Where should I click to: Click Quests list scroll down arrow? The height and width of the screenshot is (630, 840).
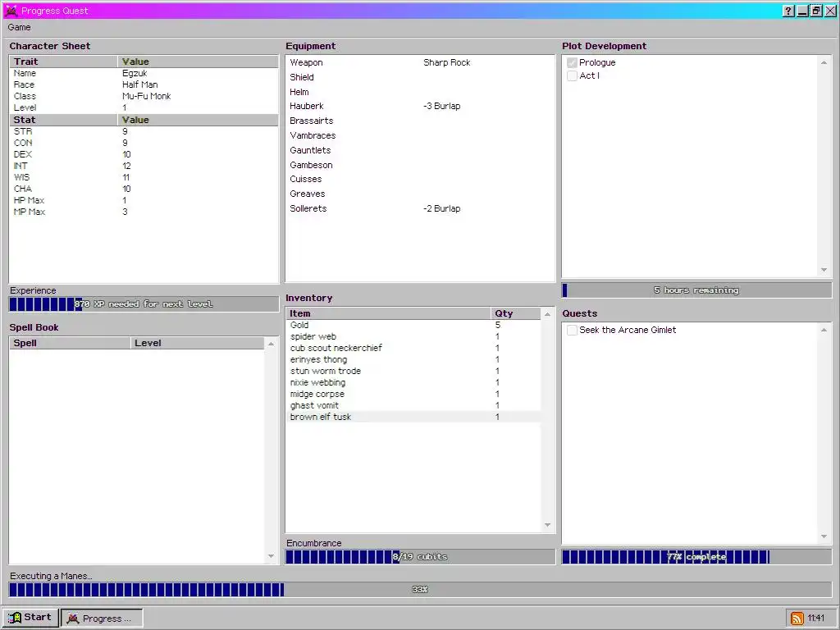point(824,536)
